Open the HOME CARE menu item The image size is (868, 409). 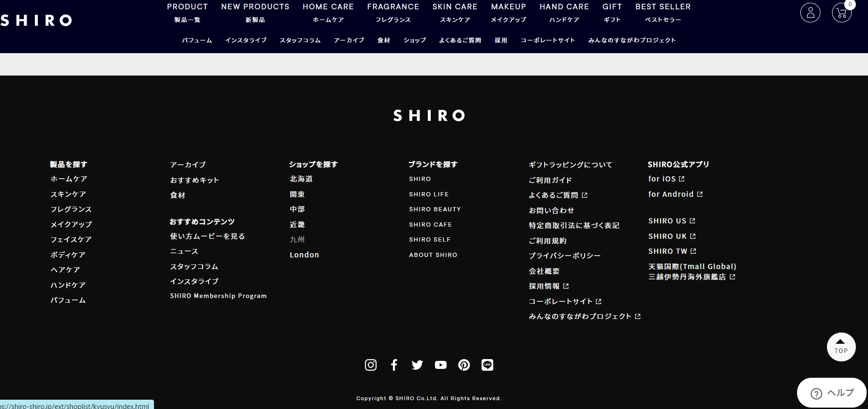click(x=328, y=13)
